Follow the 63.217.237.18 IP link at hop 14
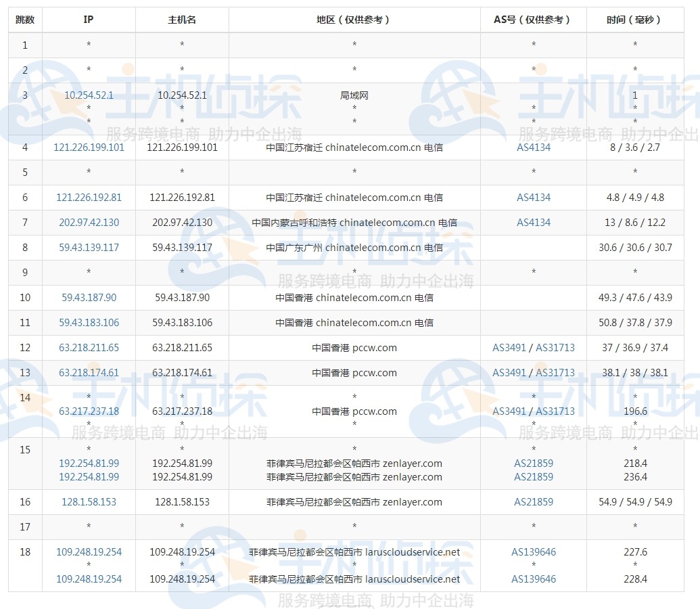This screenshot has height=609, width=700. pos(89,411)
